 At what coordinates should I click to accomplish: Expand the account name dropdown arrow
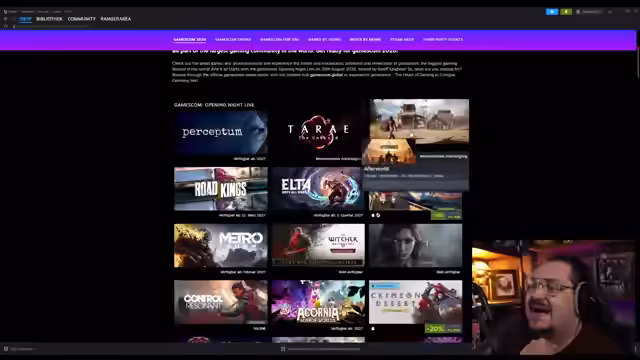click(x=610, y=12)
